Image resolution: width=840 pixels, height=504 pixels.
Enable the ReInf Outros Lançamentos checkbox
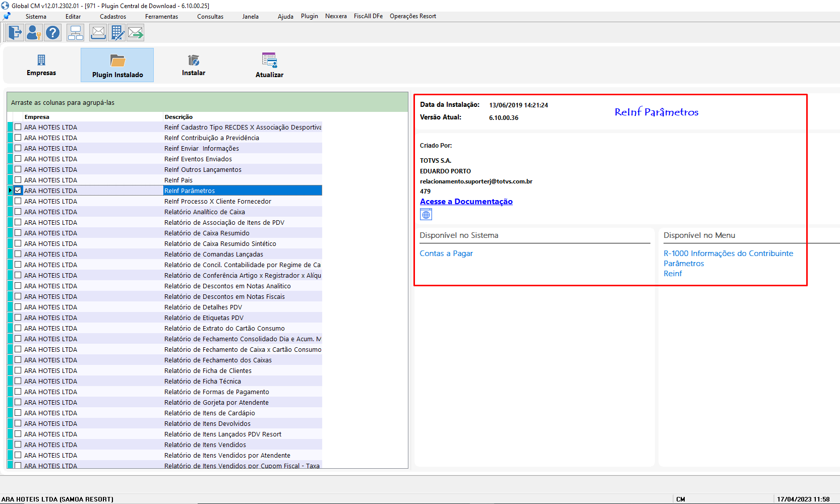(18, 169)
